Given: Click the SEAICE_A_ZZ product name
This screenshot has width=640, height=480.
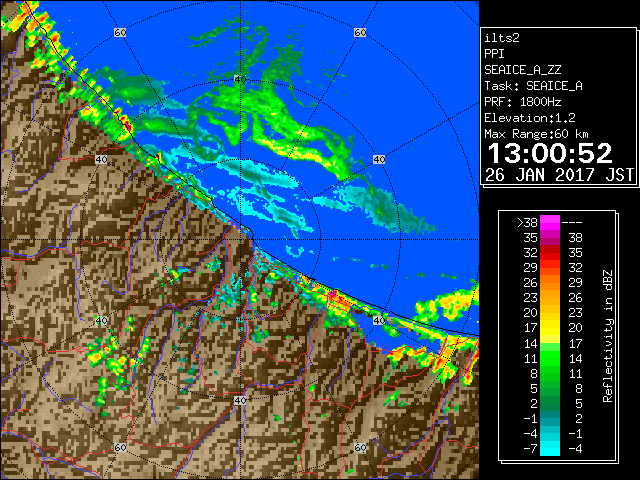Looking at the screenshot, I should coord(522,70).
